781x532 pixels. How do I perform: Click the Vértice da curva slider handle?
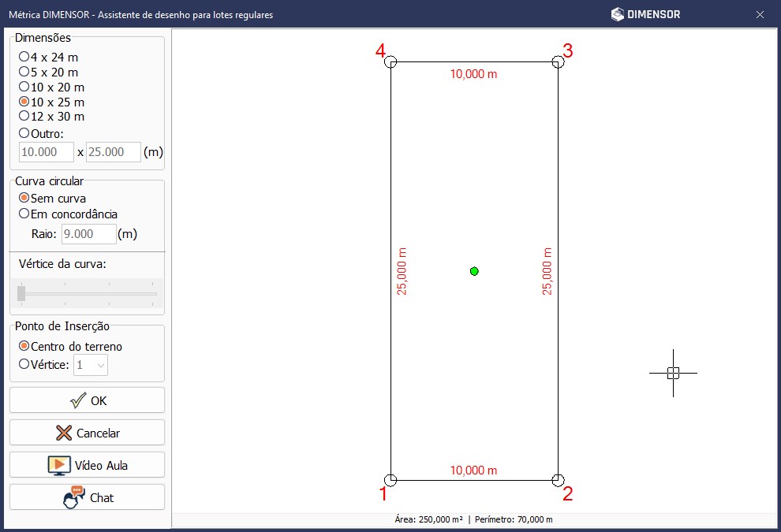[x=21, y=293]
